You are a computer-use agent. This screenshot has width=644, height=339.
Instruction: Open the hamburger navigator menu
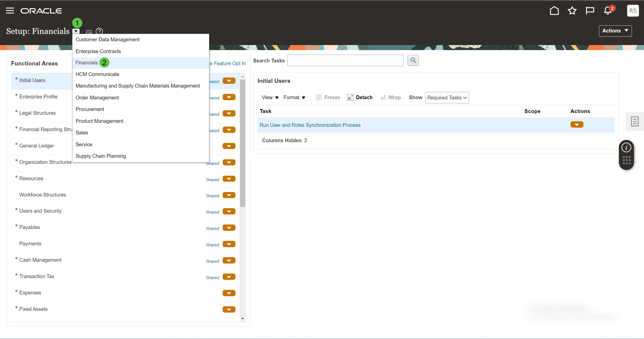tap(10, 11)
